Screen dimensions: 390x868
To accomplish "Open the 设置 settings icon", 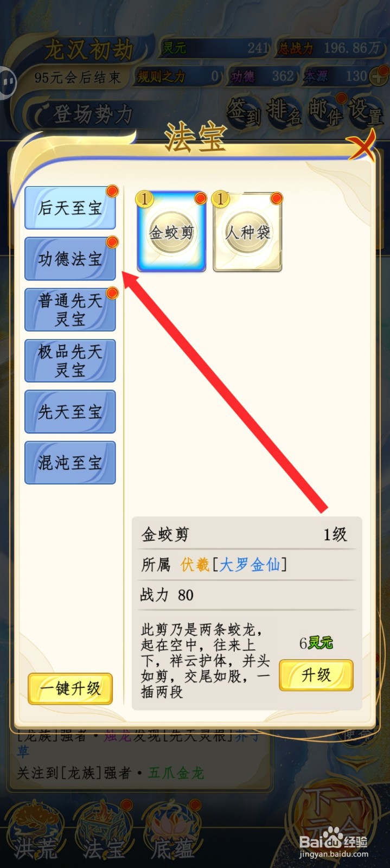I will click(x=366, y=111).
